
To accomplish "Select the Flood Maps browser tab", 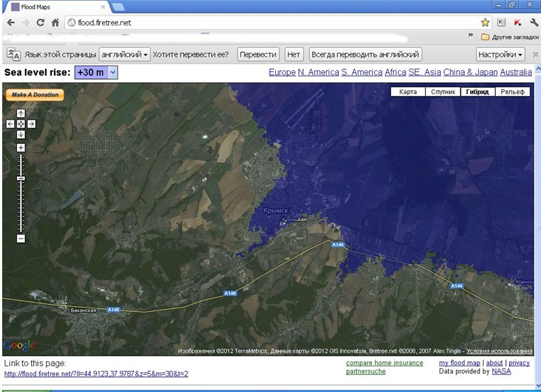I will tap(54, 7).
